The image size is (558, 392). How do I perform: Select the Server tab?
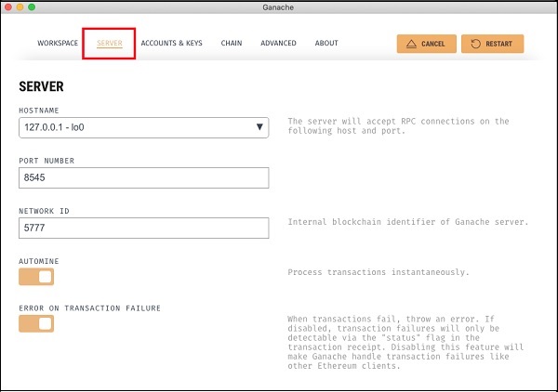[x=110, y=43]
